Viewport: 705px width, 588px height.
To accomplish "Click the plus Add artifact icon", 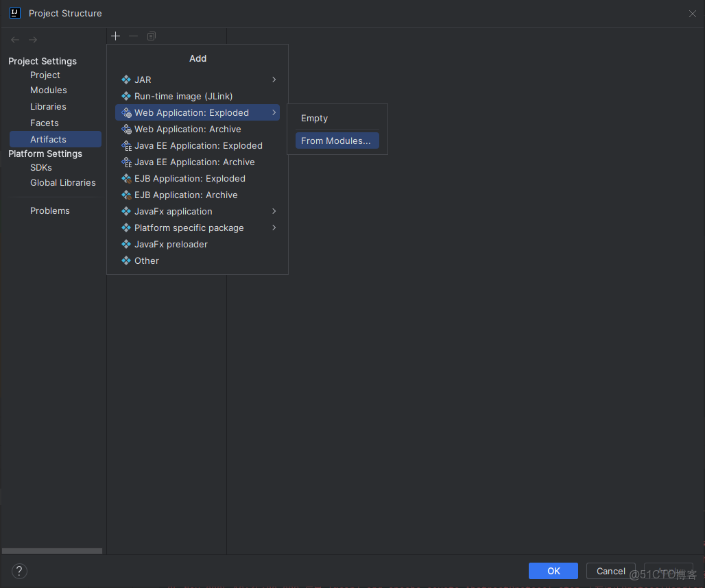I will (116, 36).
